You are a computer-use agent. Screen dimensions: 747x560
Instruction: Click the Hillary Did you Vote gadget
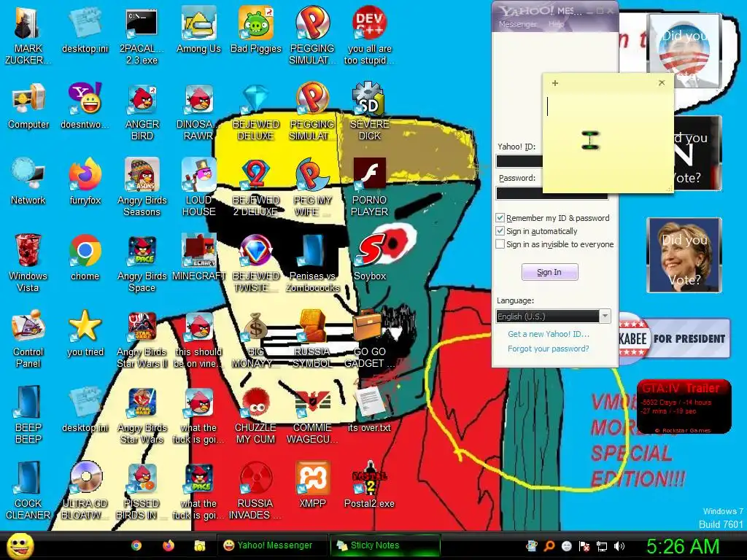click(x=684, y=254)
